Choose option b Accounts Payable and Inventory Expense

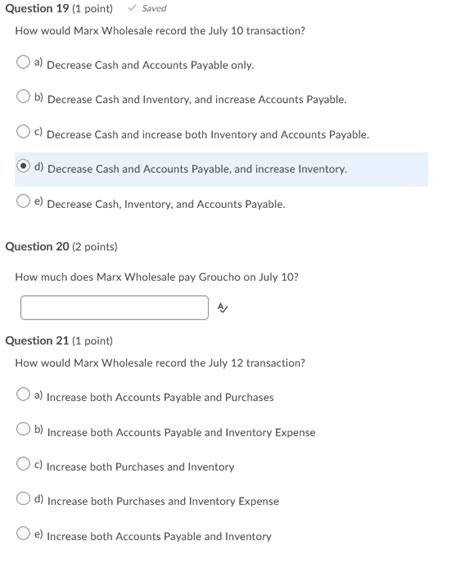coord(23,429)
